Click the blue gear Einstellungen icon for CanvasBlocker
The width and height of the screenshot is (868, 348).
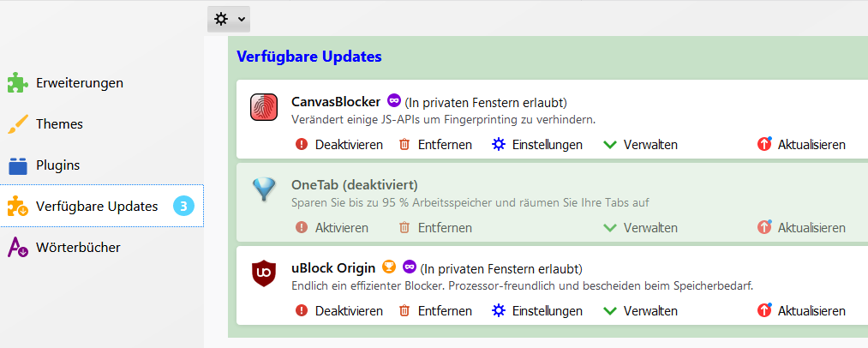tap(499, 144)
